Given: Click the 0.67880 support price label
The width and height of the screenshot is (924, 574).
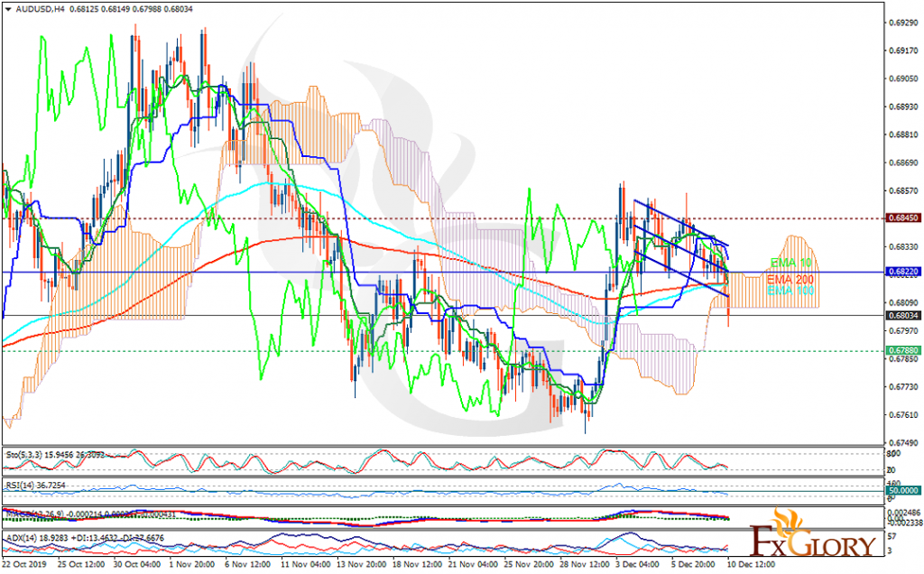Looking at the screenshot, I should click(x=903, y=351).
